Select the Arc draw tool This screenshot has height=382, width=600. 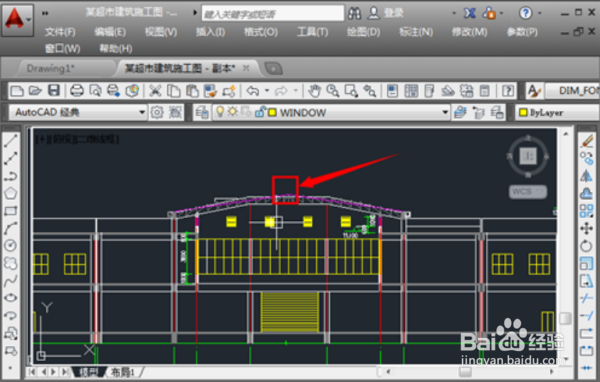pyautogui.click(x=11, y=228)
